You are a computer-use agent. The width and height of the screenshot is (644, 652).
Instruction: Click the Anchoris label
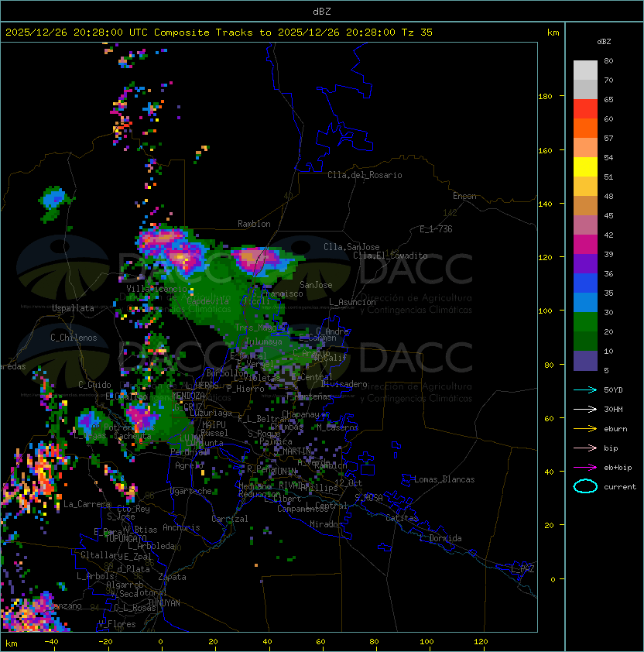pos(181,527)
